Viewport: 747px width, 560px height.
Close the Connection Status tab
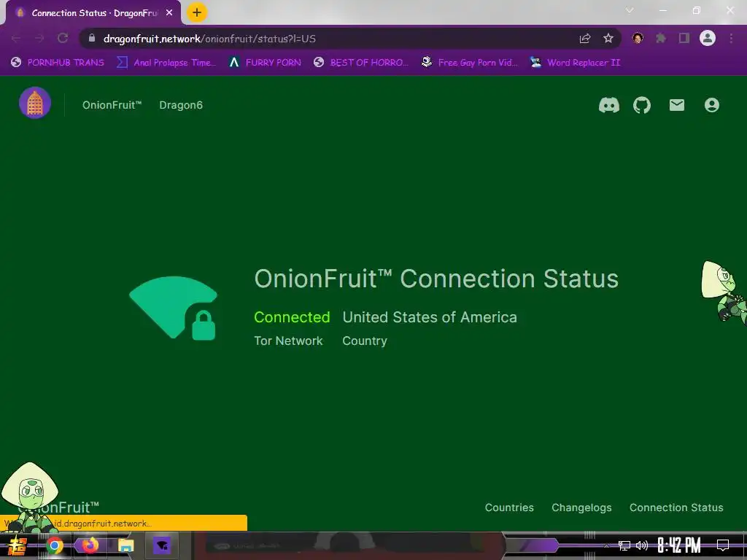(x=169, y=13)
